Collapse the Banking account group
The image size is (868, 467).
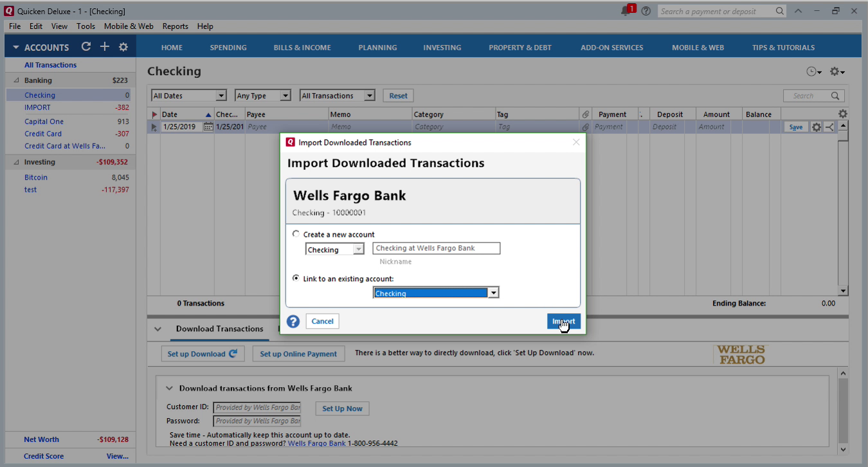16,80
